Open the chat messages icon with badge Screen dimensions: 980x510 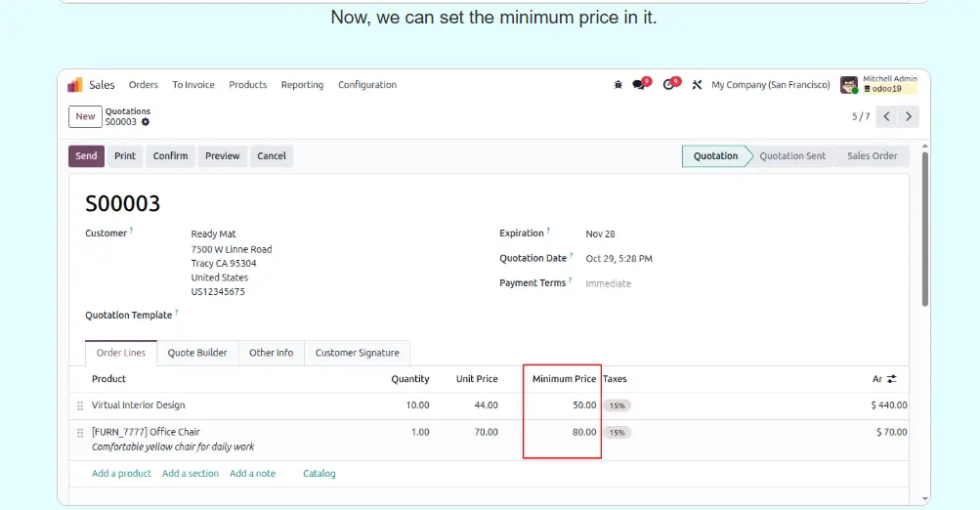(639, 85)
